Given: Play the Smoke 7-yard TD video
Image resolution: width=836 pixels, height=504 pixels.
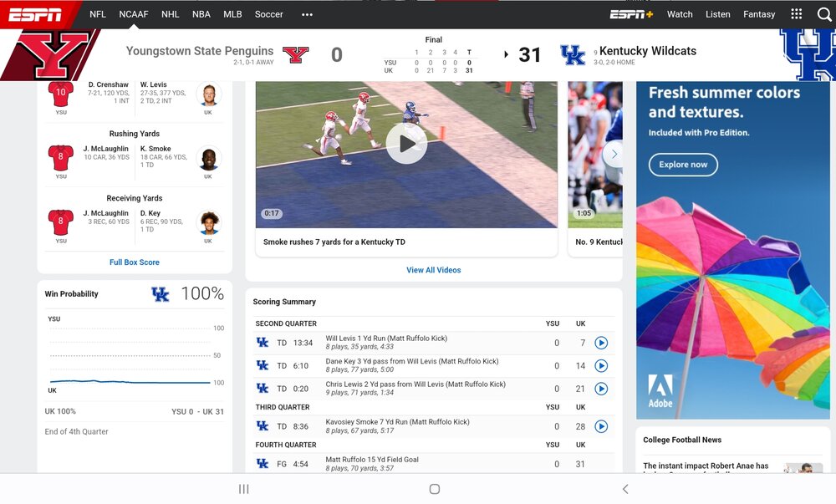Looking at the screenshot, I should tap(406, 144).
